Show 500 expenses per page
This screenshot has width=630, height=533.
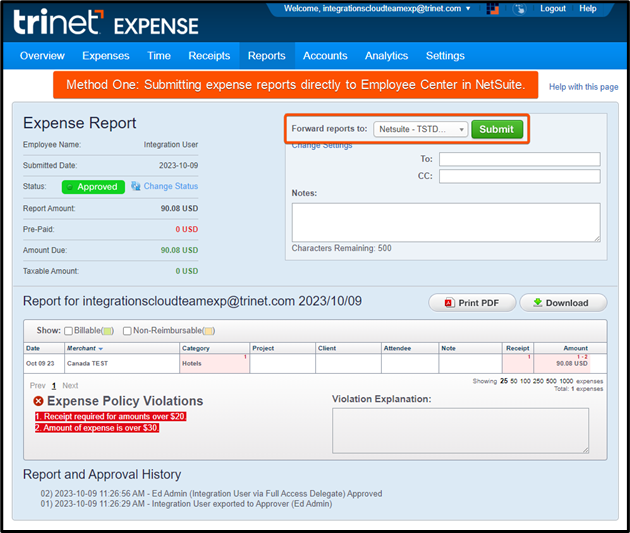coord(551,381)
